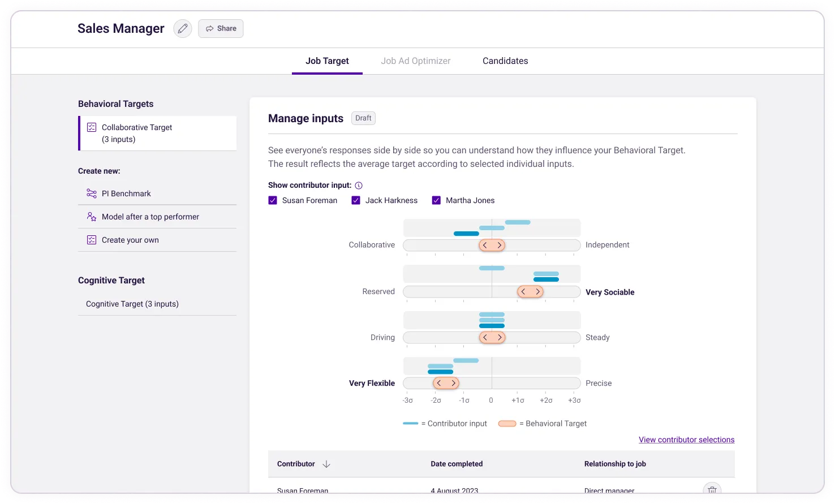Click the Driving–Steady slider handle
The height and width of the screenshot is (504, 835).
pos(492,337)
